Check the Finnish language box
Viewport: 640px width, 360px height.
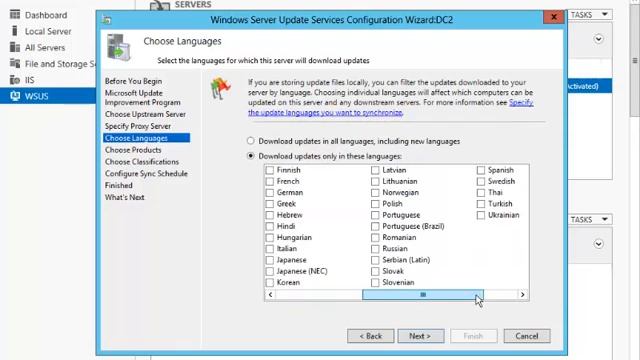[270, 170]
